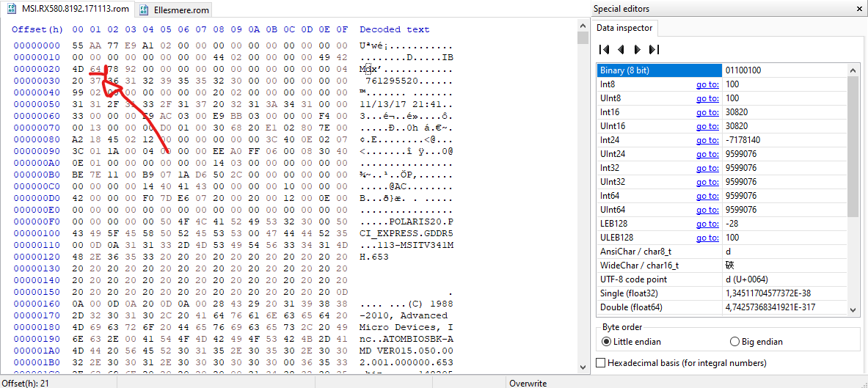This screenshot has height=388, width=868.
Task: Click byte 55 at offset 00000000
Action: 78,46
